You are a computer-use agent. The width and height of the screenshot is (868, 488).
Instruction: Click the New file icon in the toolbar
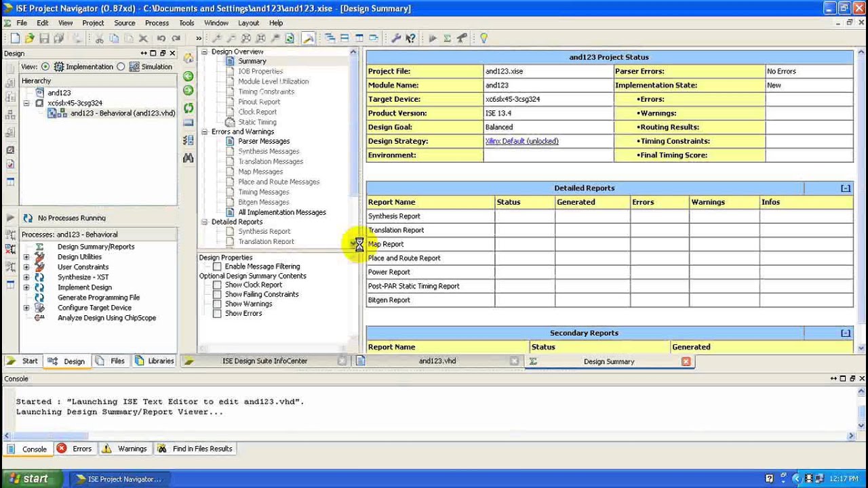point(15,39)
